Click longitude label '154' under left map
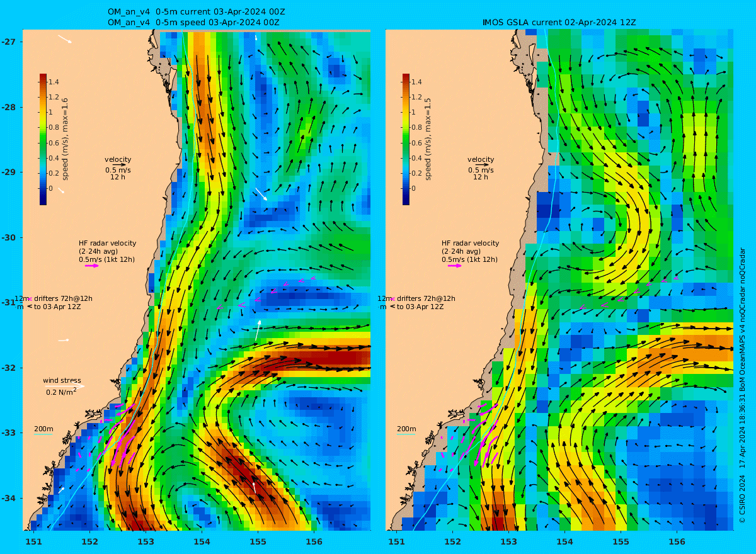The image size is (756, 554). click(202, 541)
